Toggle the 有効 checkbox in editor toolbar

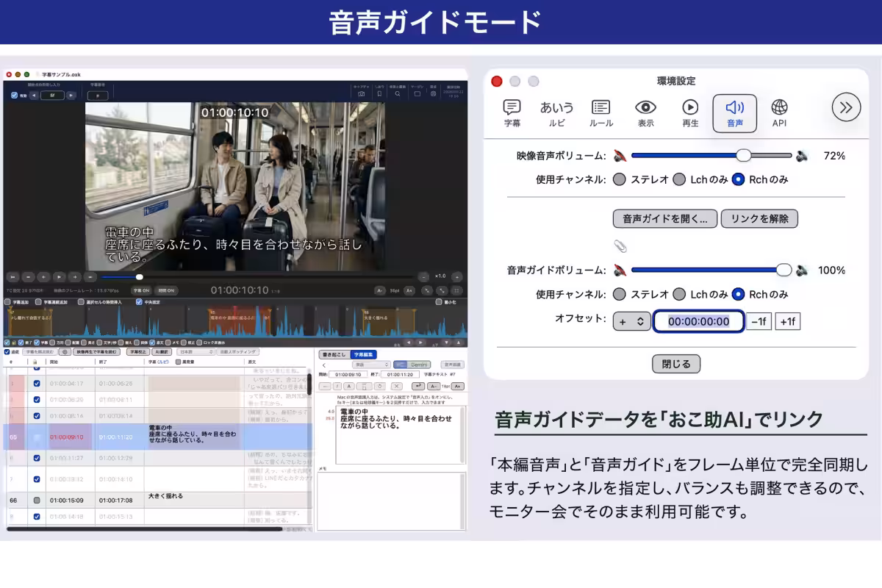click(14, 95)
